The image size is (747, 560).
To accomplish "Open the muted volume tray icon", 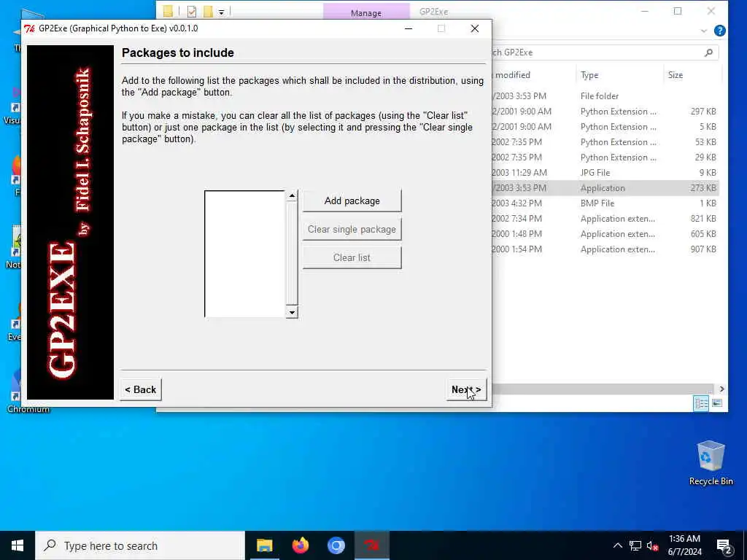I will [x=652, y=545].
